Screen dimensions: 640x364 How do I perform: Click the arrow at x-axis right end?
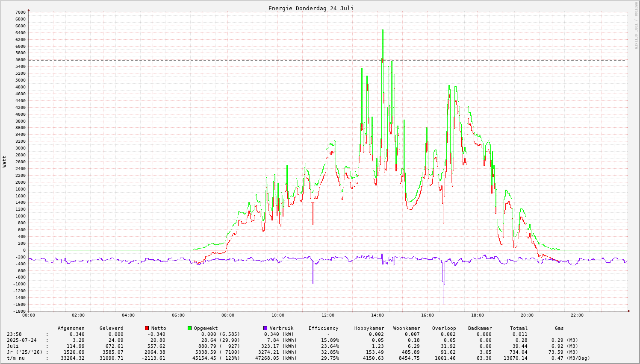click(628, 311)
